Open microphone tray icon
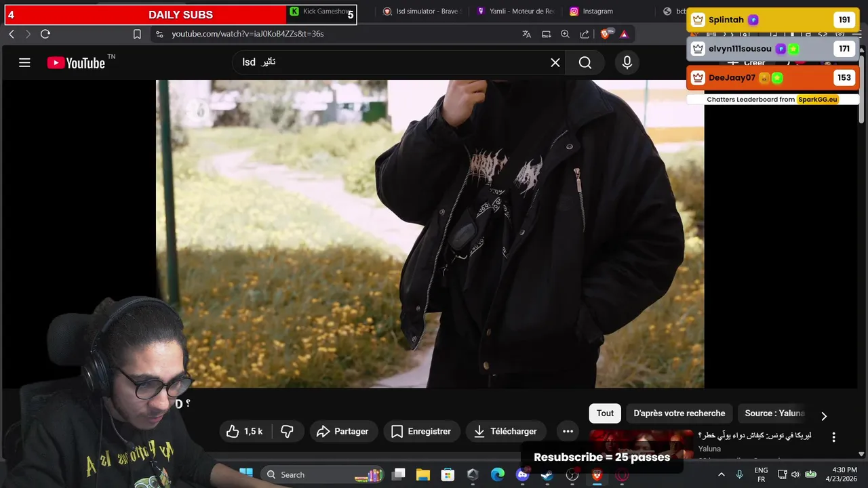 [x=740, y=474]
